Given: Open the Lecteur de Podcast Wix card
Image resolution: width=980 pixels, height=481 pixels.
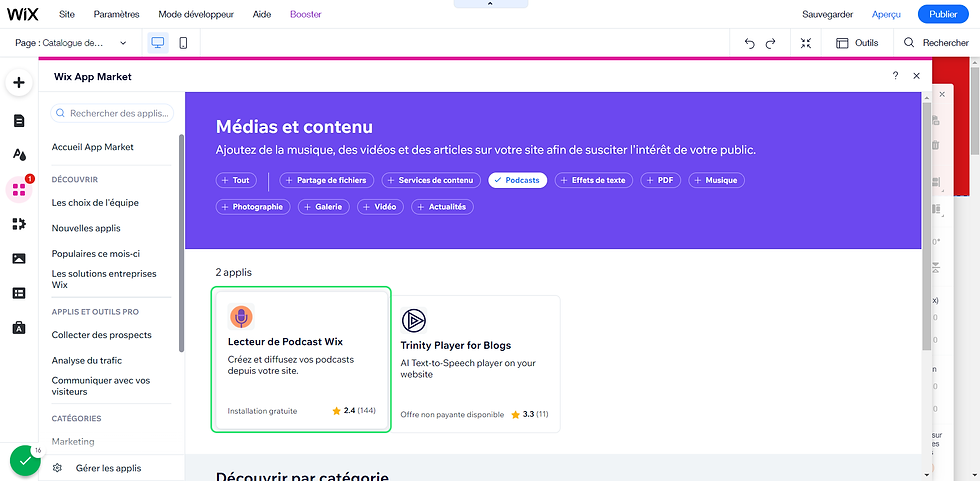Looking at the screenshot, I should [x=301, y=360].
